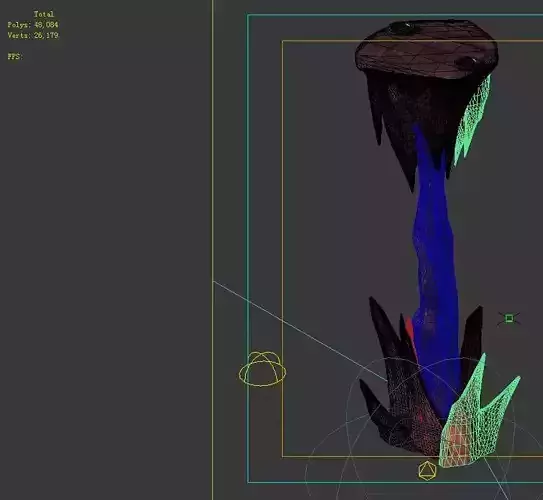This screenshot has width=543, height=500.
Task: Select the yellow sphere gizmo helper
Action: 262,369
